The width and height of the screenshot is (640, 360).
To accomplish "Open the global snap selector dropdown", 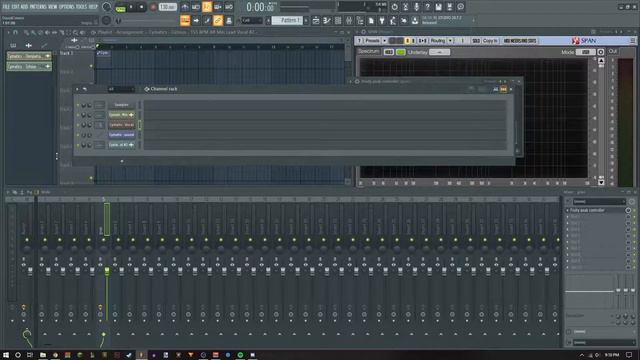I will coord(251,20).
